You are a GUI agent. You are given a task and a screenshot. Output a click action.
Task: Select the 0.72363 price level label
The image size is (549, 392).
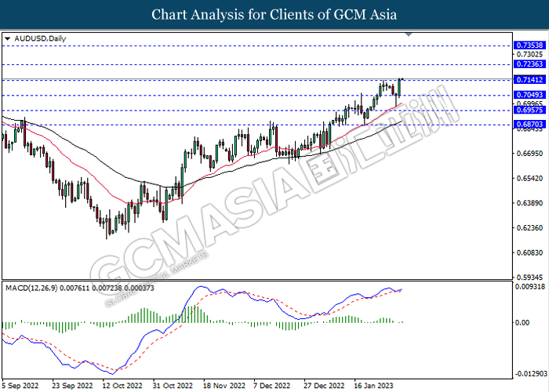tap(529, 64)
